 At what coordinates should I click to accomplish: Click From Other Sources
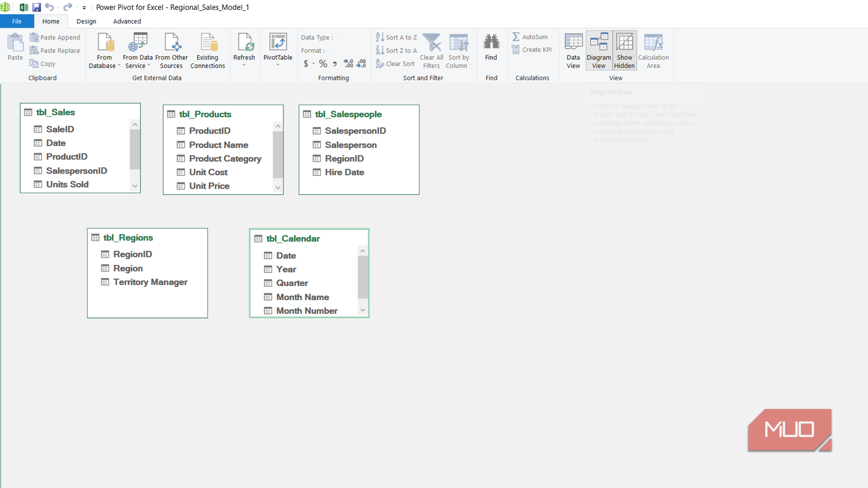171,51
